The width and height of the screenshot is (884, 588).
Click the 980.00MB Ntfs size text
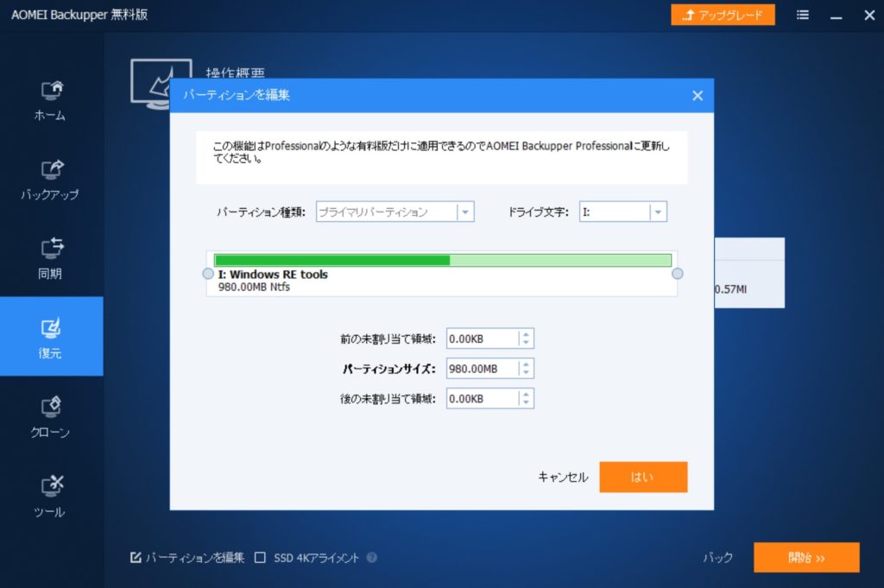(x=255, y=287)
